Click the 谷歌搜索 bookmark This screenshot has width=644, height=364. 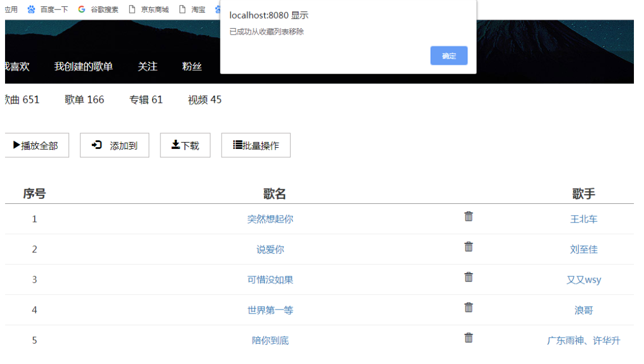99,10
